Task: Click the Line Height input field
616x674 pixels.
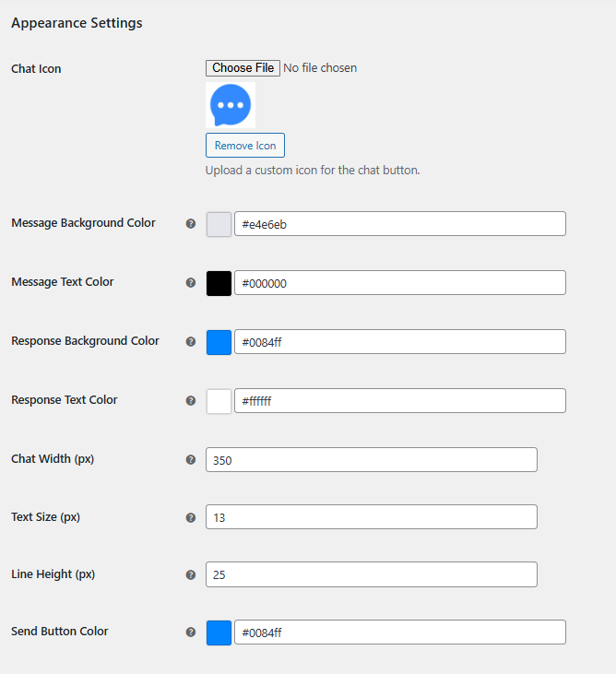Action: coord(371,574)
